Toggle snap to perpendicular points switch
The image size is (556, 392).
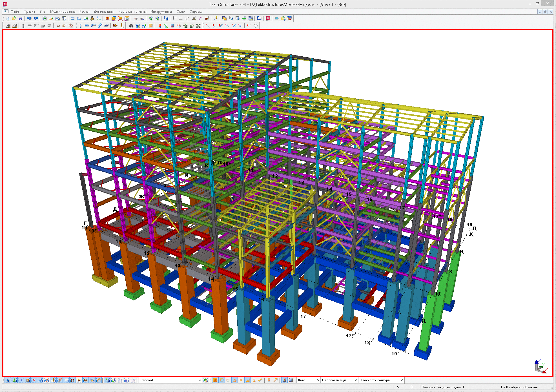tap(247, 380)
